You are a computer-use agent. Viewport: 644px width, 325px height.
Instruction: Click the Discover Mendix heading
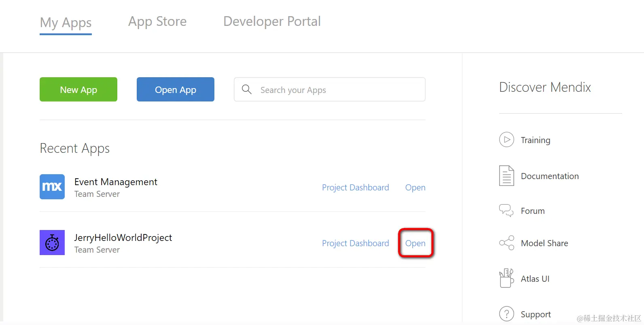click(545, 87)
